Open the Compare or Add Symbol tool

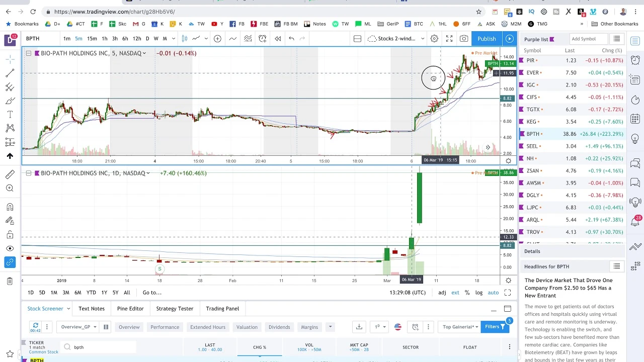[217, 39]
